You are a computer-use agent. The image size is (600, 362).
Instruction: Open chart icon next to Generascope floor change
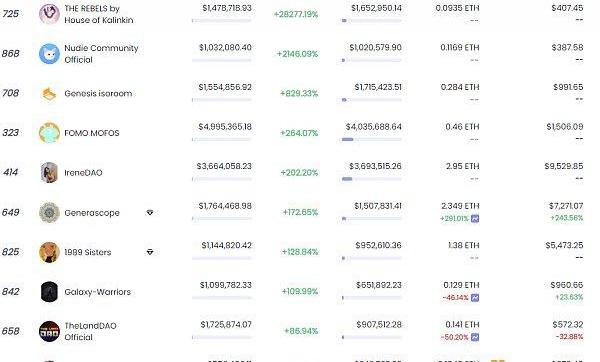(475, 219)
